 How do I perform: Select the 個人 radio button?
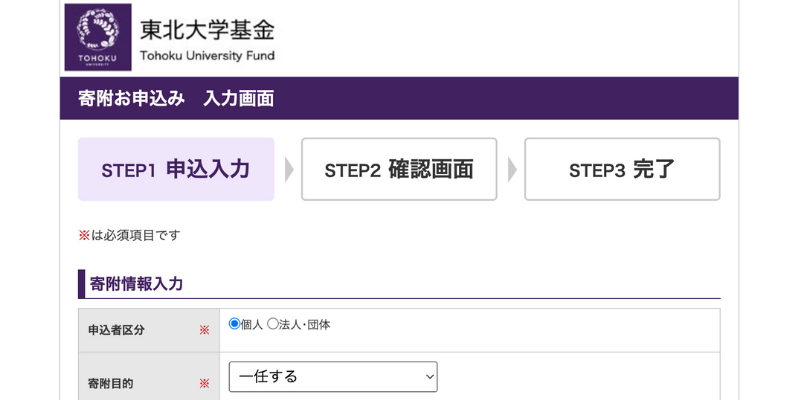pyautogui.click(x=234, y=324)
